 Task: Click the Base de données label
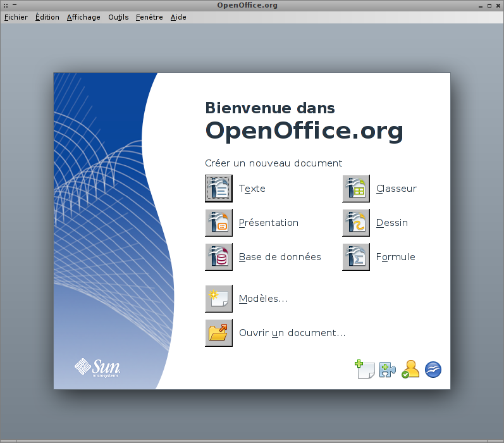coord(280,257)
